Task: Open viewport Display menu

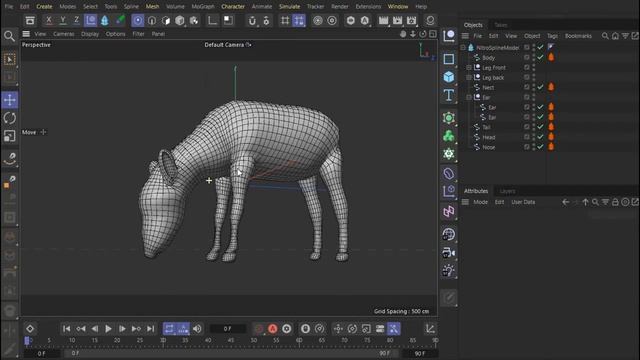Action: 90,34
